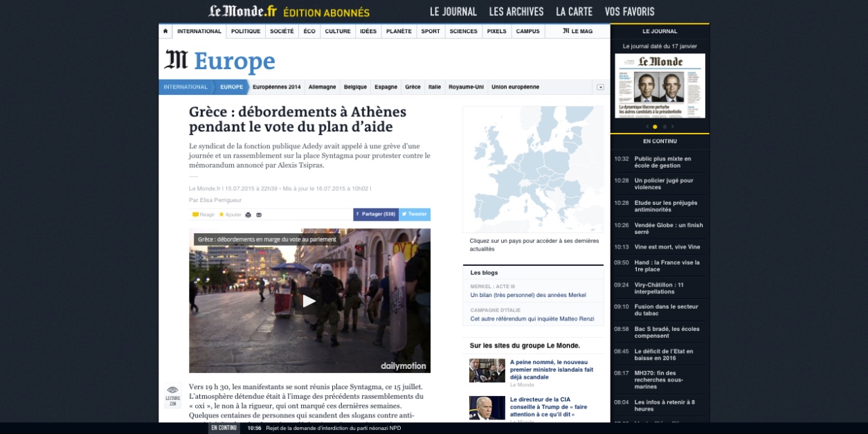Click the dailymotion logo on the video
The image size is (868, 434).
404,365
